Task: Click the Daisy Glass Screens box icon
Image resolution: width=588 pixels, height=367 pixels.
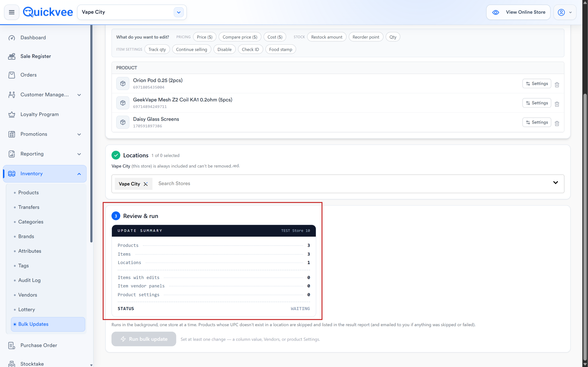Action: (123, 122)
